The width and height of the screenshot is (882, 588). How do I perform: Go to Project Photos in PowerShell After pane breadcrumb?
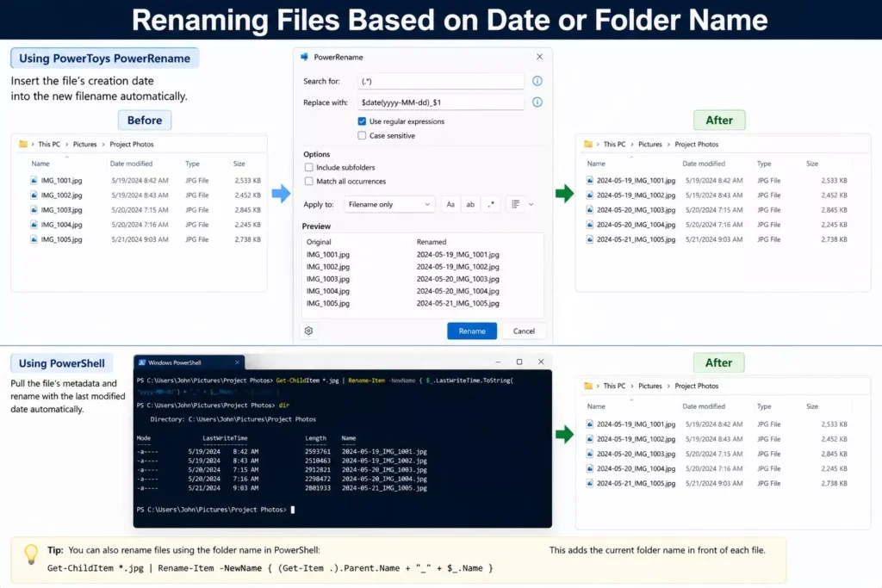tap(696, 387)
